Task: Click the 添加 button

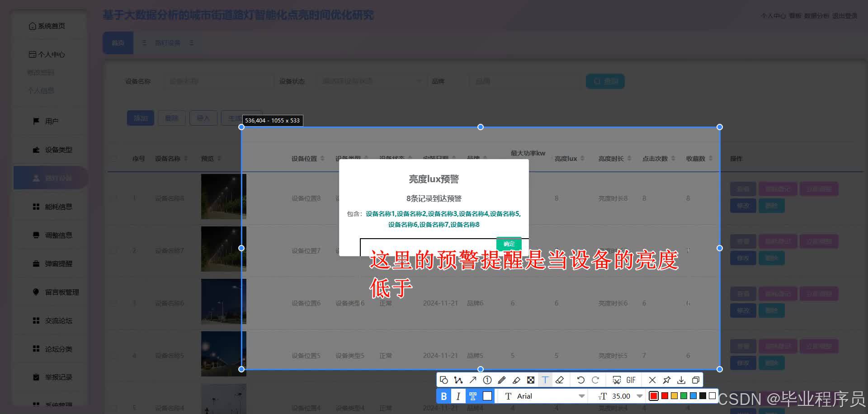Action: [141, 118]
